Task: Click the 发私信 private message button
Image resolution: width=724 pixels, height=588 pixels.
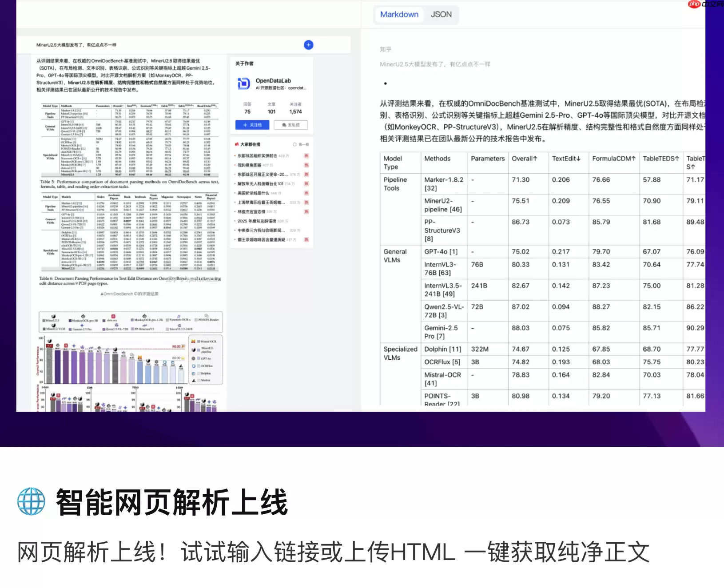Action: 290,125
